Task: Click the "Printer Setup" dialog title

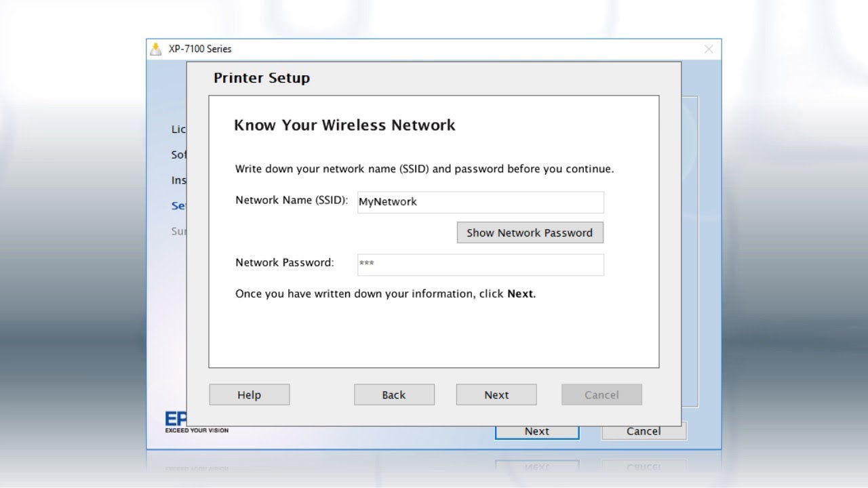Action: pos(262,78)
